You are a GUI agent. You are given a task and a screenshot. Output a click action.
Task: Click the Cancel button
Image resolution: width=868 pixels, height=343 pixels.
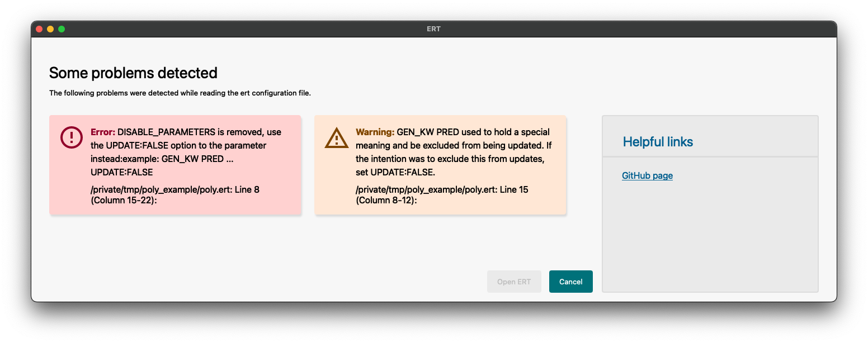click(571, 282)
